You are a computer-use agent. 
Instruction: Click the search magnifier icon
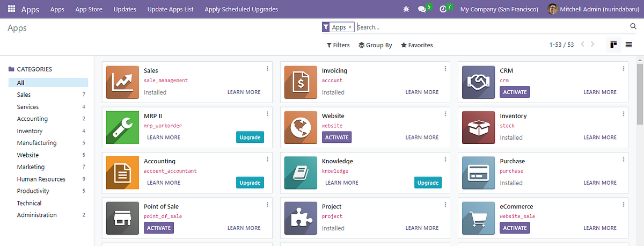click(x=633, y=27)
